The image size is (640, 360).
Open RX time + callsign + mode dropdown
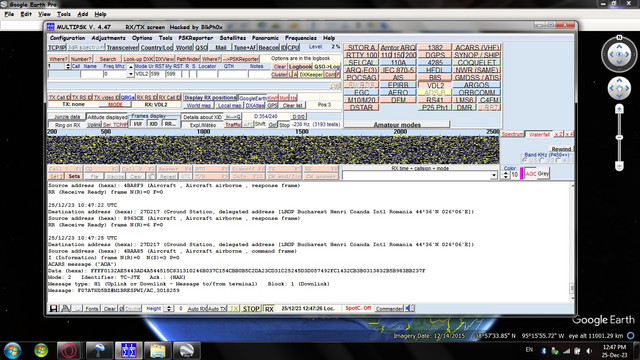493,176
